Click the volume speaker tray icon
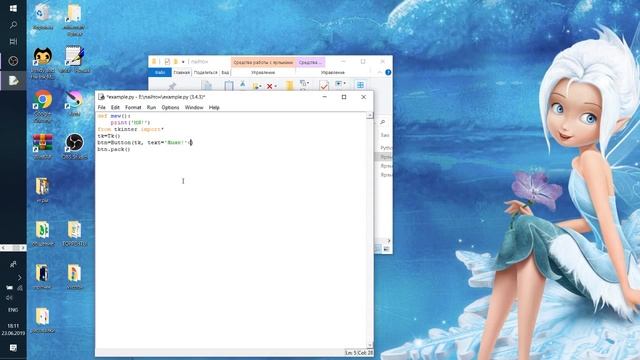 click(x=9, y=298)
